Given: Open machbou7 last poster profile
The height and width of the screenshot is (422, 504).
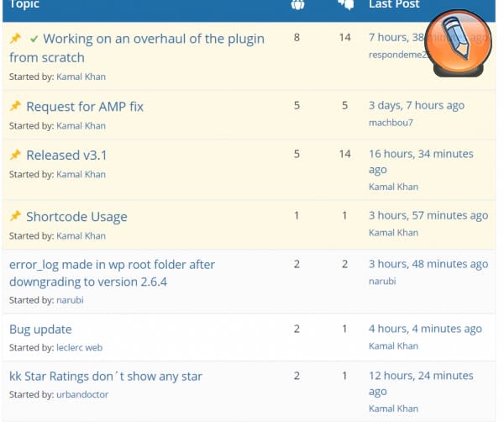Looking at the screenshot, I should [391, 123].
